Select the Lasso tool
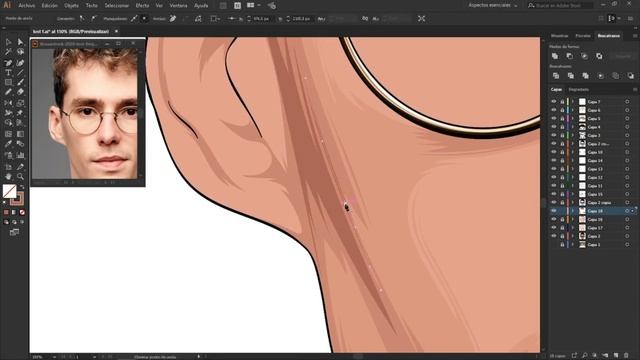The height and width of the screenshot is (360, 640). coord(20,52)
